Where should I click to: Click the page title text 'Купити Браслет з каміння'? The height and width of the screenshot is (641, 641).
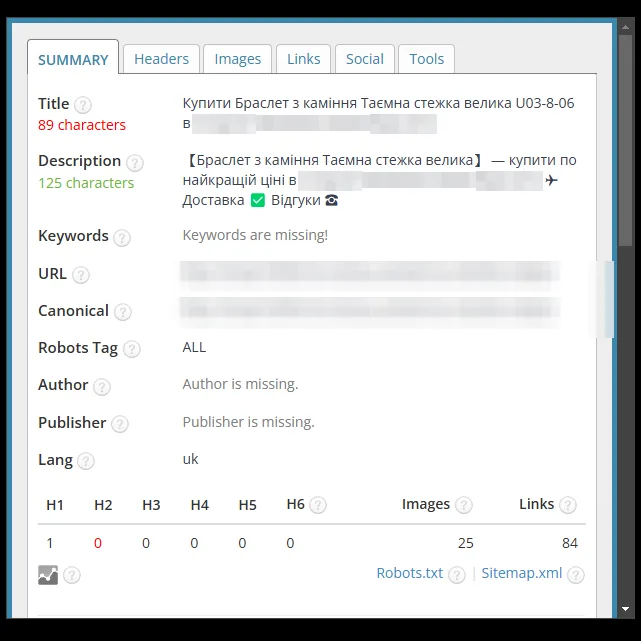tap(270, 103)
